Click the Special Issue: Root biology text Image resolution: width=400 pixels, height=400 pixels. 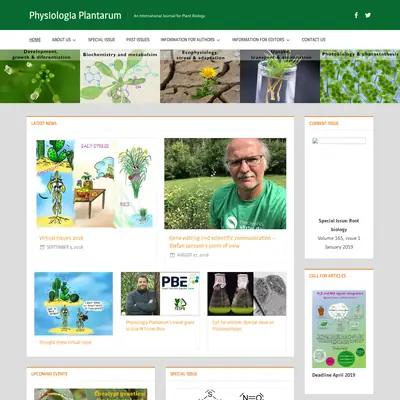click(x=339, y=225)
